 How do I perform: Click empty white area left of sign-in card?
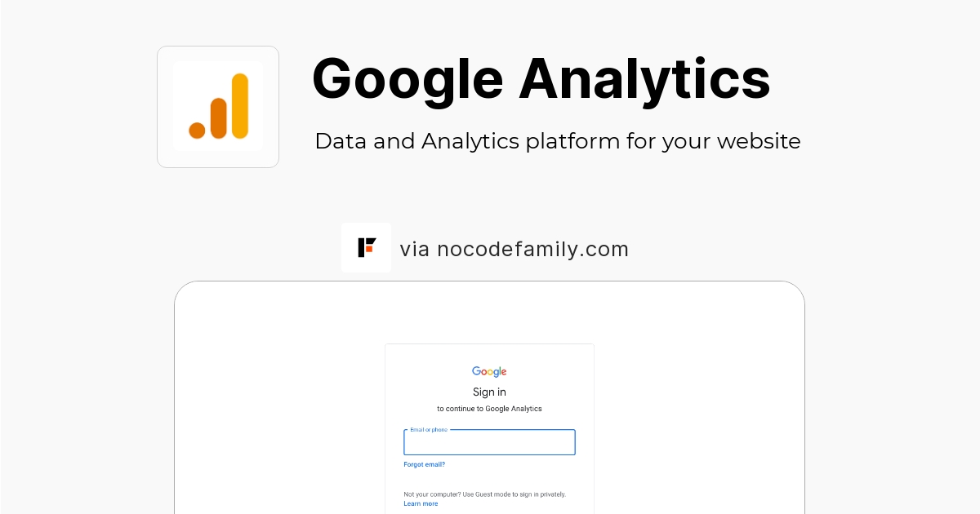tap(278, 408)
